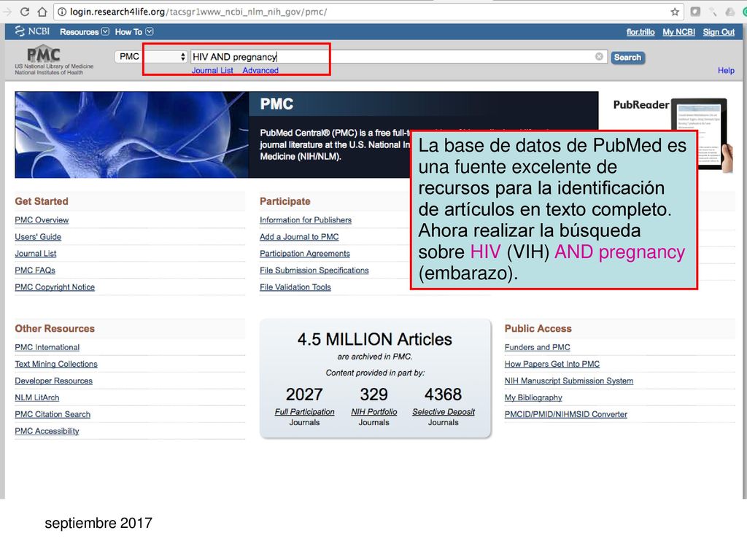Image resolution: width=747 pixels, height=560 pixels.
Task: Open Add a Journal to PMC link
Action: point(299,237)
